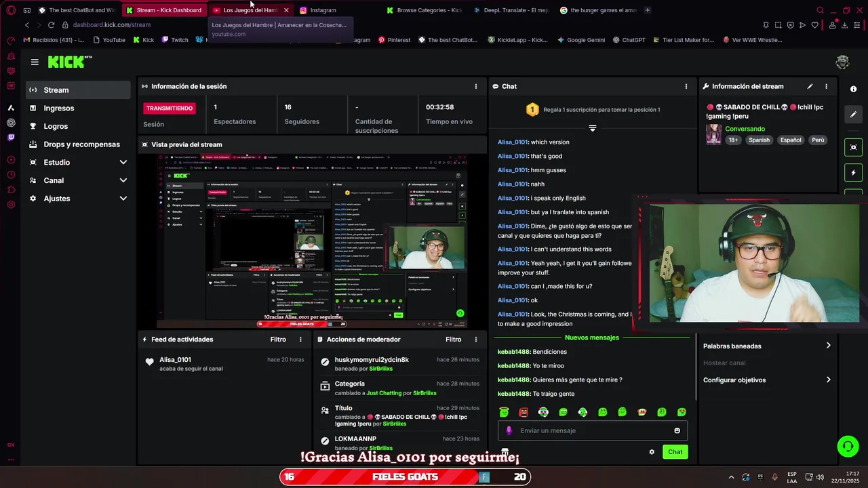The height and width of the screenshot is (488, 868).
Task: Open the Configurar objetivos option
Action: coord(766,380)
